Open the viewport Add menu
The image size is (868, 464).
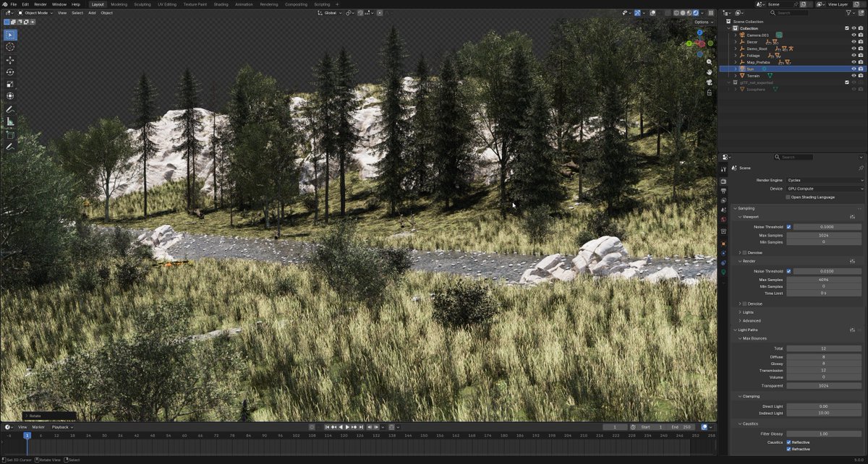tap(92, 13)
